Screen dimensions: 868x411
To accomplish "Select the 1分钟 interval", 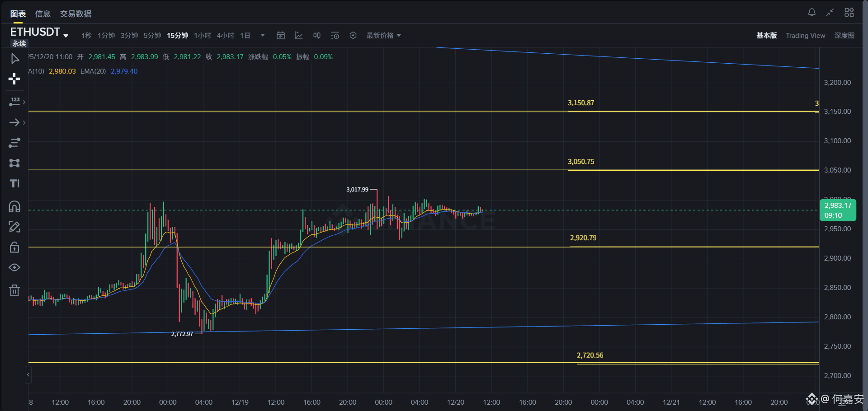I will [x=106, y=35].
